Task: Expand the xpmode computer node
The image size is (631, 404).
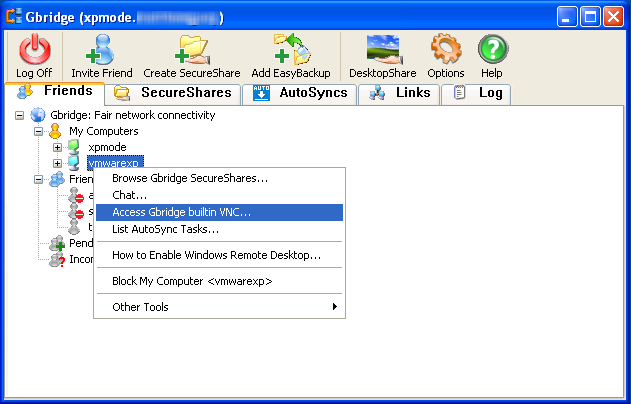Action: click(x=57, y=148)
